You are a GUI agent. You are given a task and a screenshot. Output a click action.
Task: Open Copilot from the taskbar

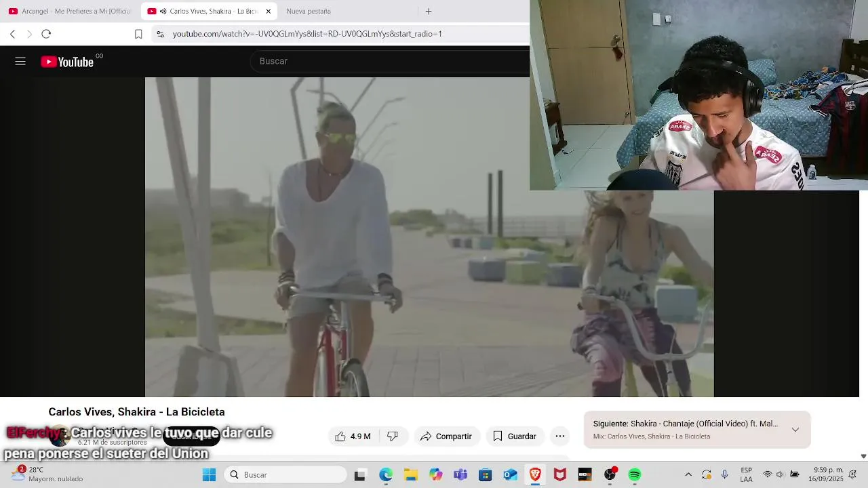tap(435, 475)
